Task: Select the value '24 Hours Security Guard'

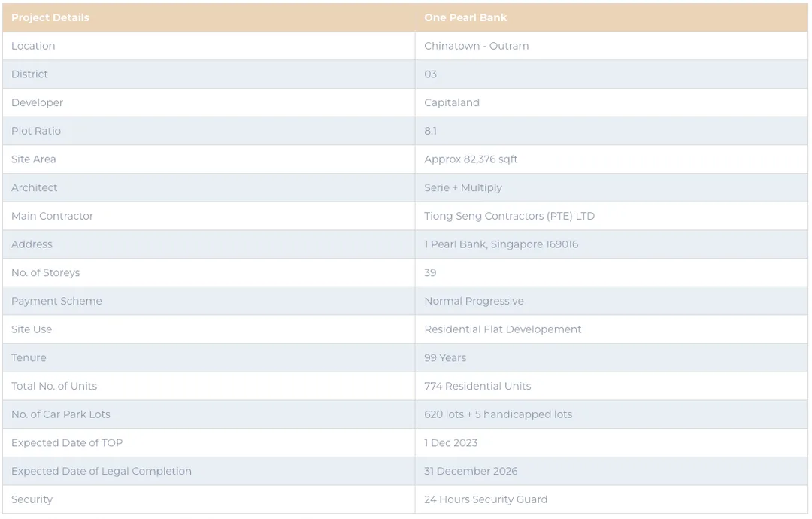Action: (x=486, y=500)
